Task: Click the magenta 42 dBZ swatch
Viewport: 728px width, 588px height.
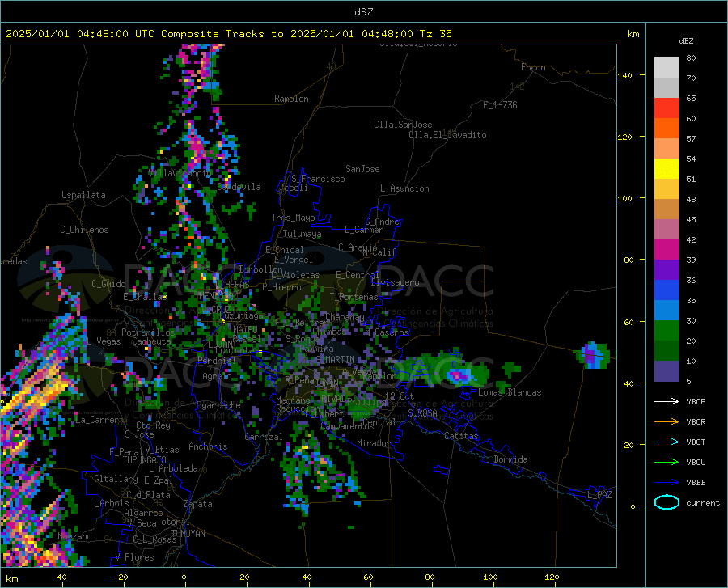Action: pos(667,250)
